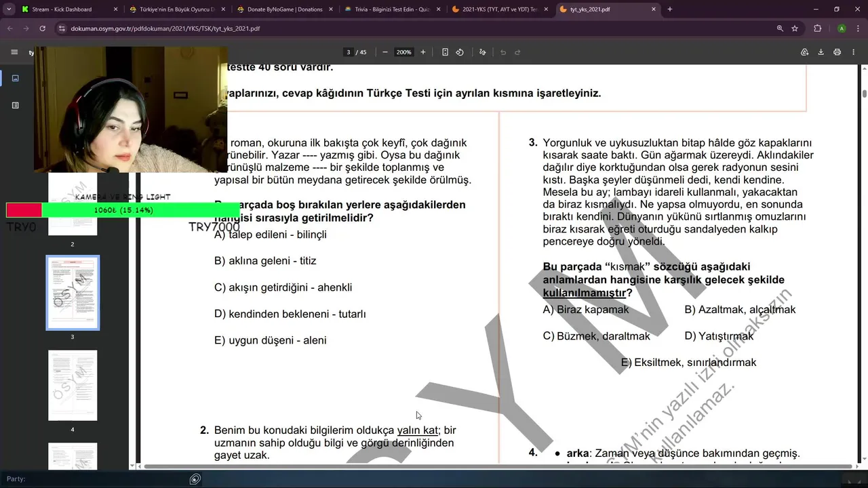
Task: Open Chrome three-dot menu
Action: (858, 28)
